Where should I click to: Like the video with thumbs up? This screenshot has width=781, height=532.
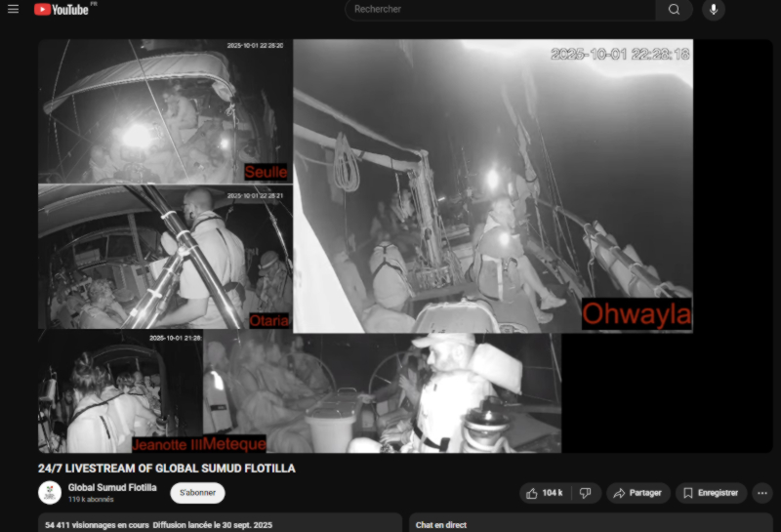544,493
